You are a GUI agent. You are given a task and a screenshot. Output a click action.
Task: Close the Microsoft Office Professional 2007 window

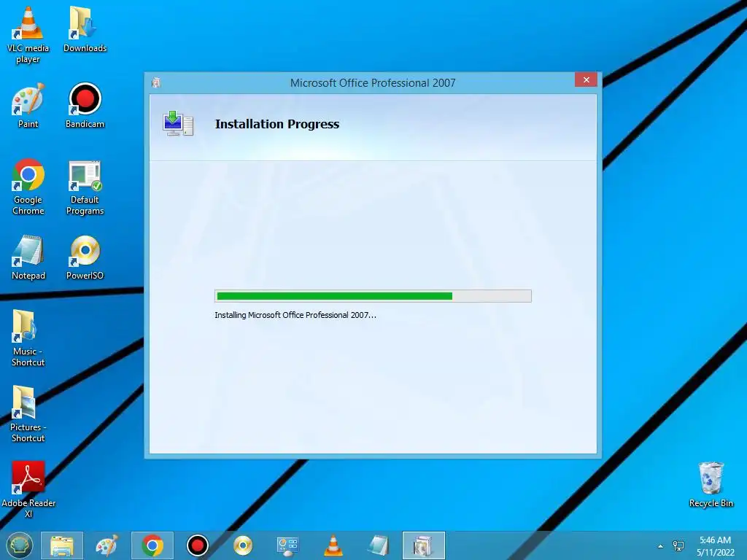pos(586,80)
